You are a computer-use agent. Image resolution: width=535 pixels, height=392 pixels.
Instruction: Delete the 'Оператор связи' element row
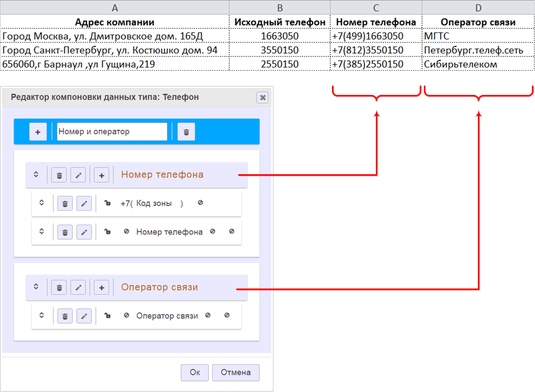tap(65, 316)
